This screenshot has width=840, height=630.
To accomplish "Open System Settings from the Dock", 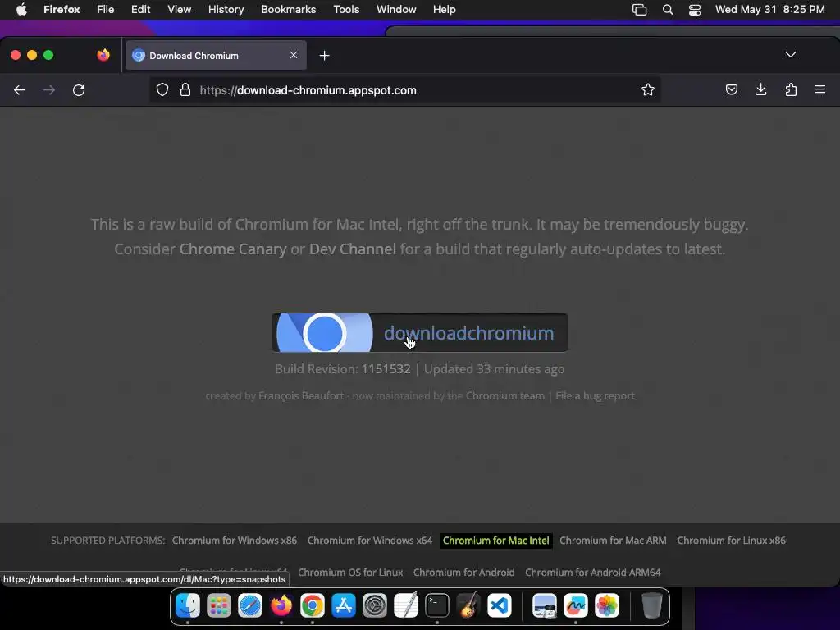I will pos(374,606).
